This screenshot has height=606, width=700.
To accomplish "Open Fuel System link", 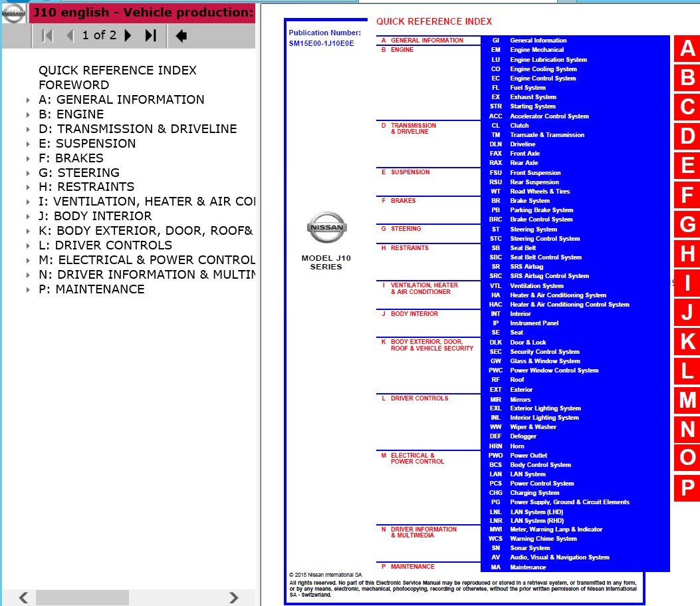I will pyautogui.click(x=528, y=88).
